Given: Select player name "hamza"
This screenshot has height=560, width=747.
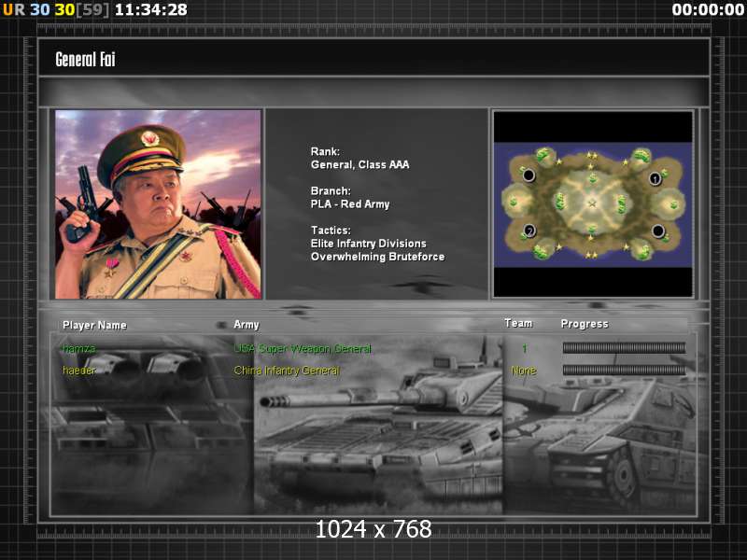Looking at the screenshot, I should click(79, 348).
